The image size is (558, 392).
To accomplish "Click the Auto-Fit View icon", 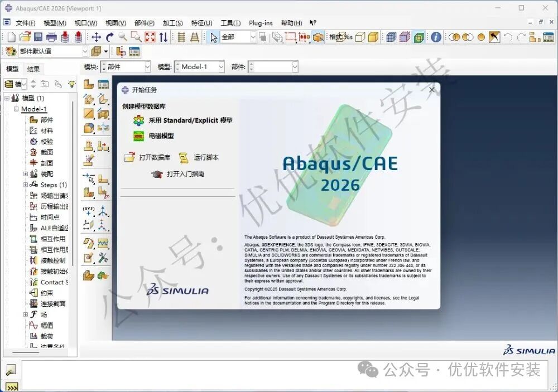I will (x=150, y=37).
